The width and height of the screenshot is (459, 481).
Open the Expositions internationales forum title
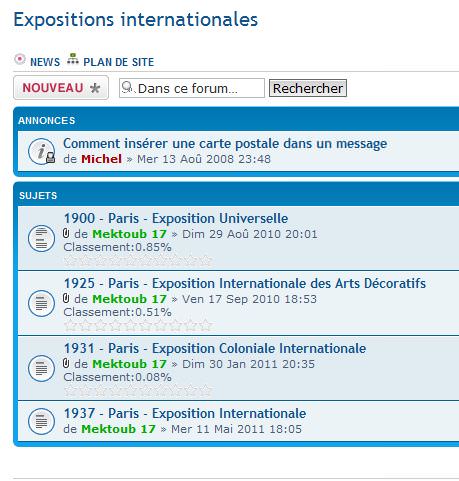point(136,19)
